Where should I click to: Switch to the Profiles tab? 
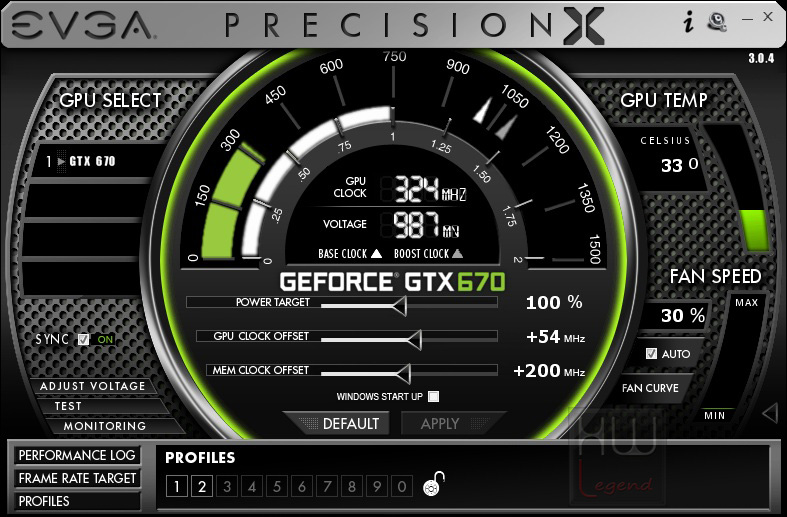click(x=77, y=501)
